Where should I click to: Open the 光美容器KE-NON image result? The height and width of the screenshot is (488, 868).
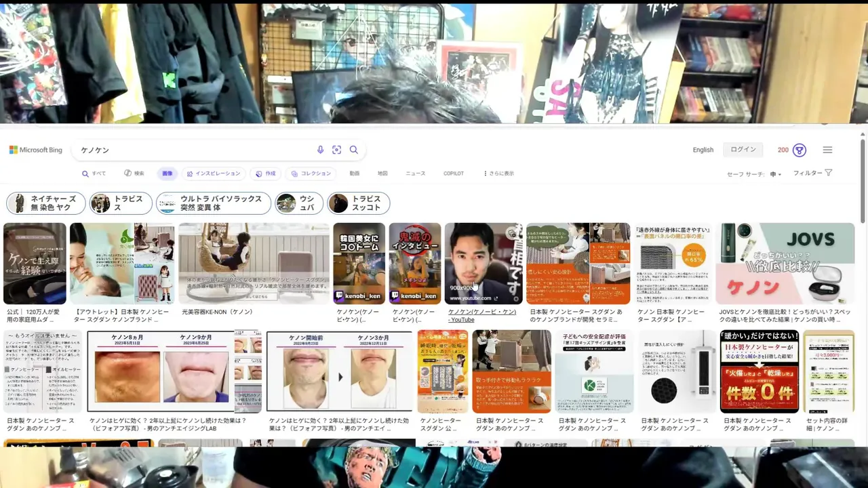[254, 264]
